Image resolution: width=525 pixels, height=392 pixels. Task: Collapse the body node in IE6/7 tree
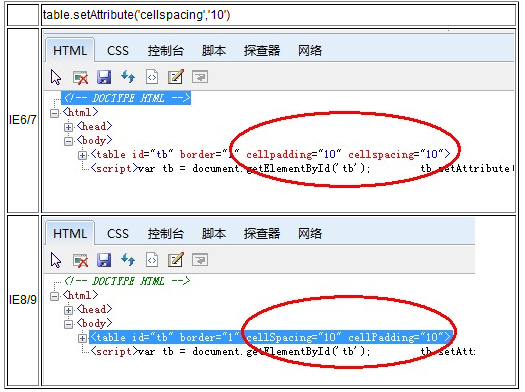[68, 141]
